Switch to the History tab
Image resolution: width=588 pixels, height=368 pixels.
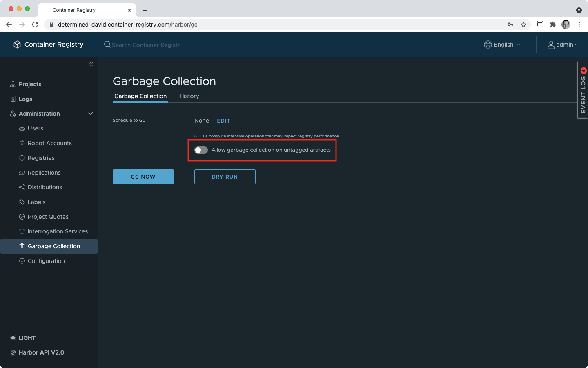click(x=189, y=96)
